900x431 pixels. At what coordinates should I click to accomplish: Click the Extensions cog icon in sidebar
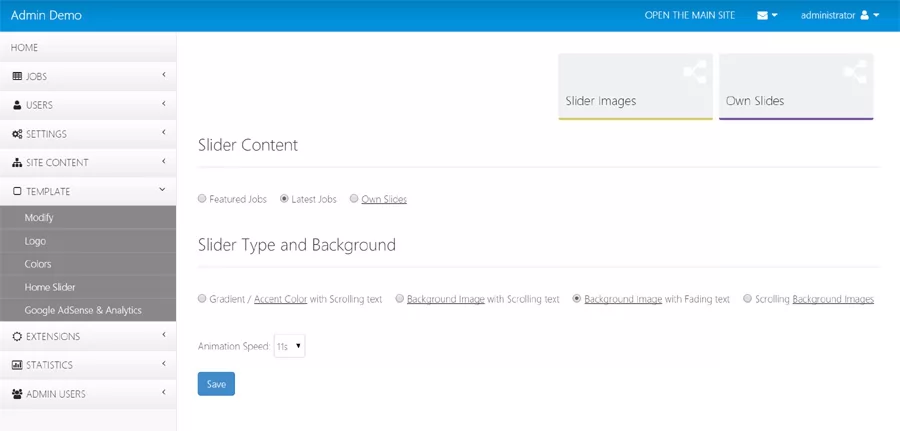(x=17, y=337)
